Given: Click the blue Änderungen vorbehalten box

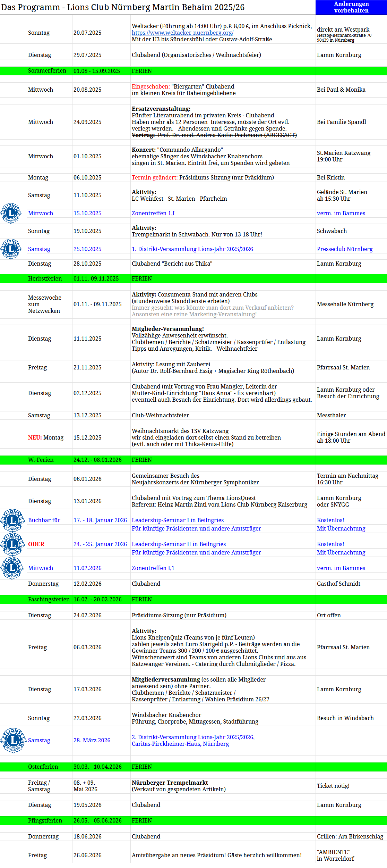Looking at the screenshot, I should pos(351,7).
